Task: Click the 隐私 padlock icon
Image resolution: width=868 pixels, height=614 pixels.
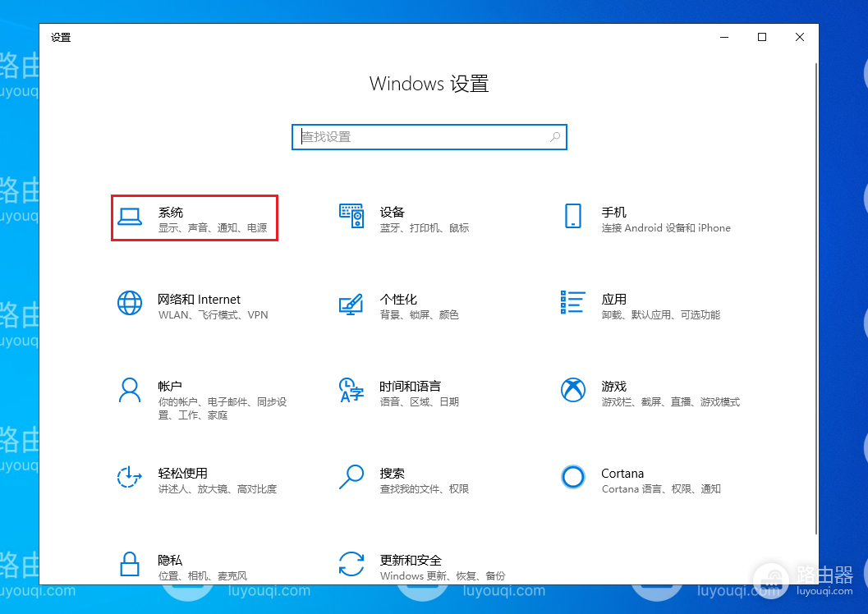Action: tap(130, 564)
